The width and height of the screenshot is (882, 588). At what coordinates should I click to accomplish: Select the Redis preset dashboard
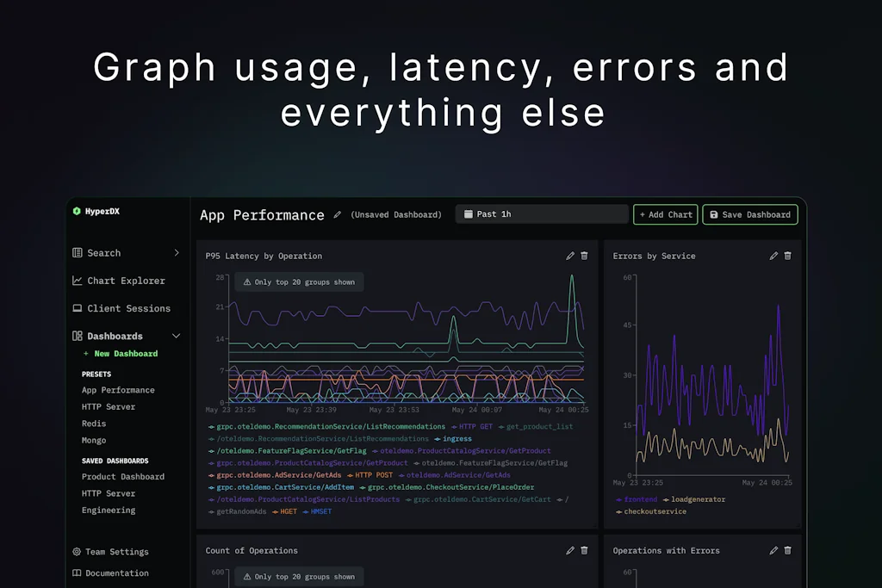pos(95,424)
